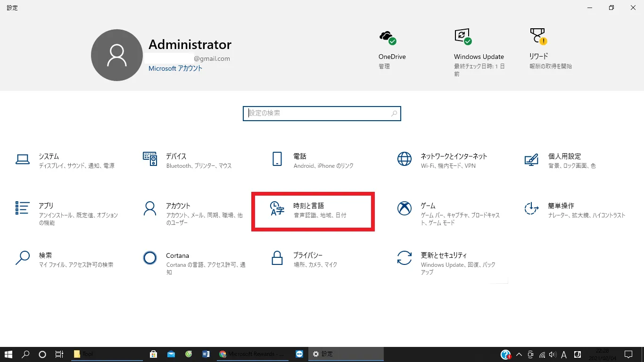Open the Word taskbar icon
The image size is (644, 362).
(x=206, y=354)
